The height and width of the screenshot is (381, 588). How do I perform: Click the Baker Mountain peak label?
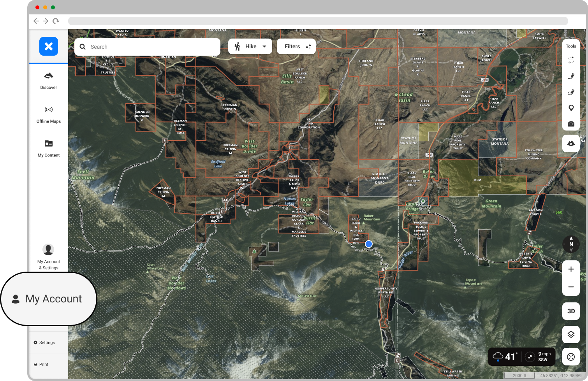tap(371, 218)
